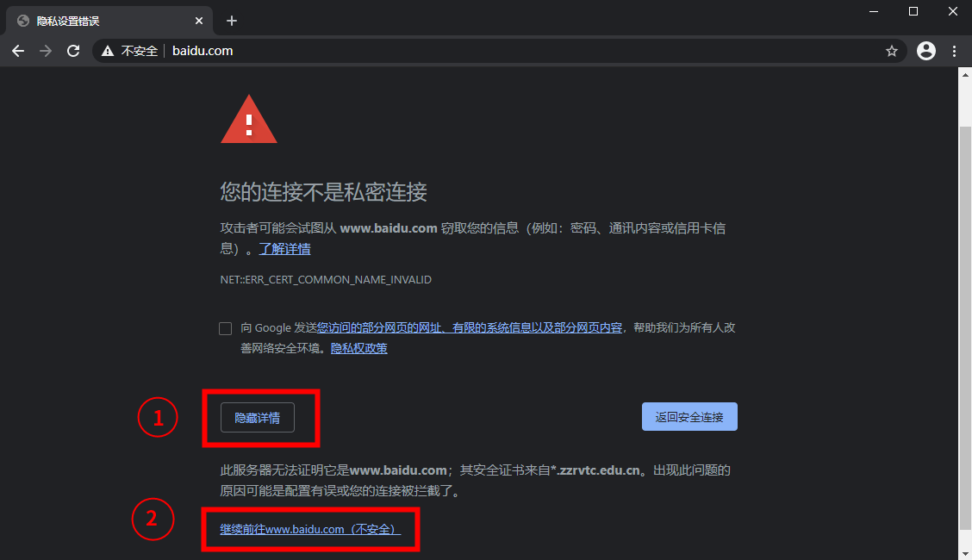Open Chrome three-dot menu
972x560 pixels.
[x=954, y=51]
